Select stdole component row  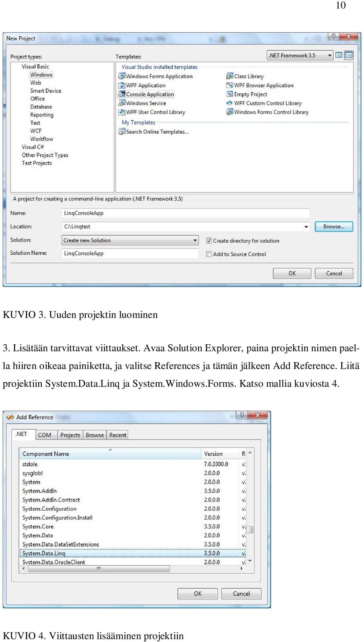pos(133,464)
